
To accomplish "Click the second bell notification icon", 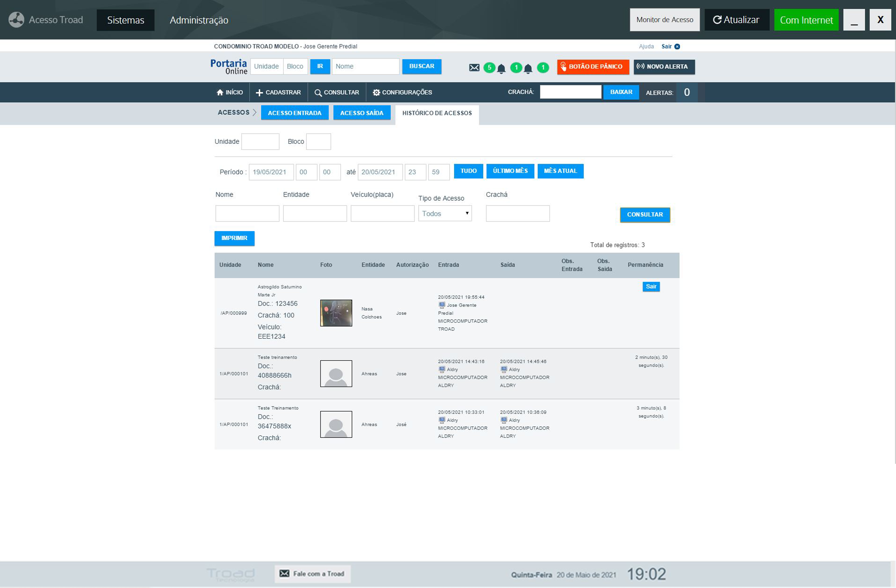I will [528, 69].
